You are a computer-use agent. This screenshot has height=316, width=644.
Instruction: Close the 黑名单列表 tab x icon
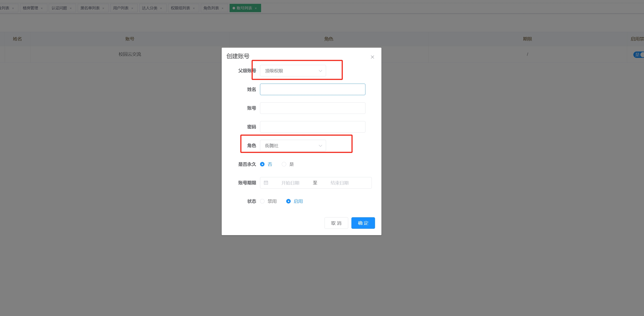click(x=103, y=8)
